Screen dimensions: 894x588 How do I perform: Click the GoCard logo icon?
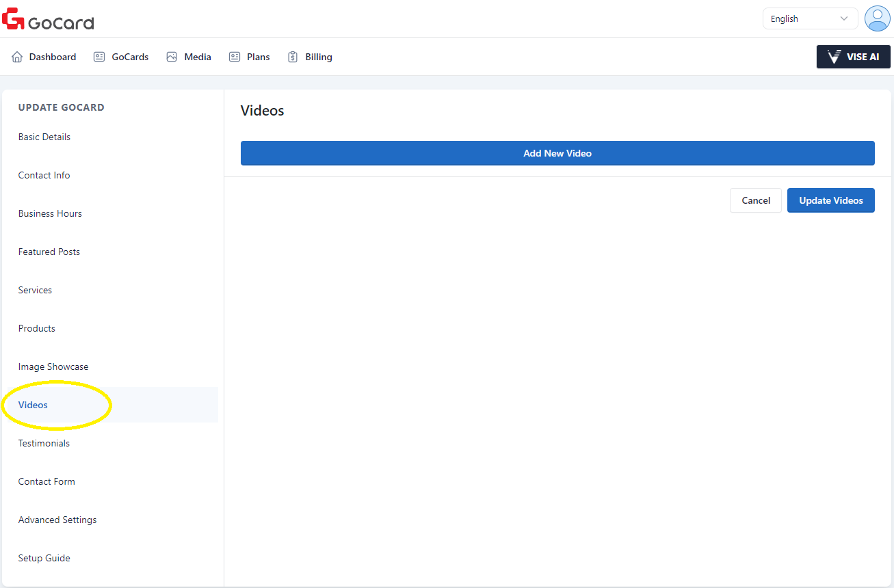click(x=14, y=19)
